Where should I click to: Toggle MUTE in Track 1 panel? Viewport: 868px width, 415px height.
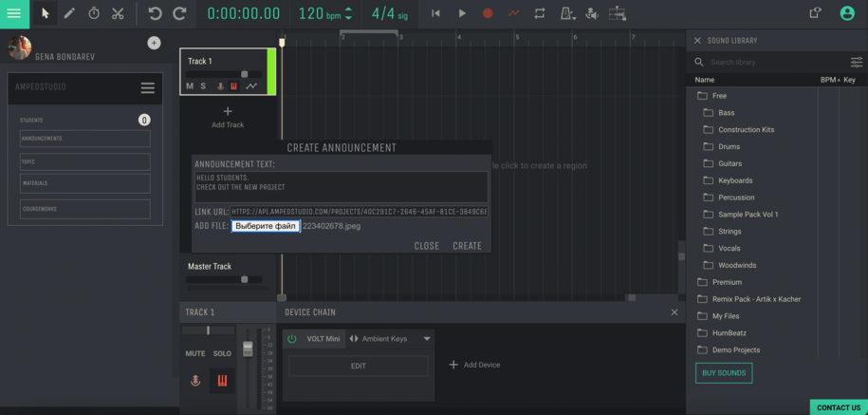click(x=194, y=353)
